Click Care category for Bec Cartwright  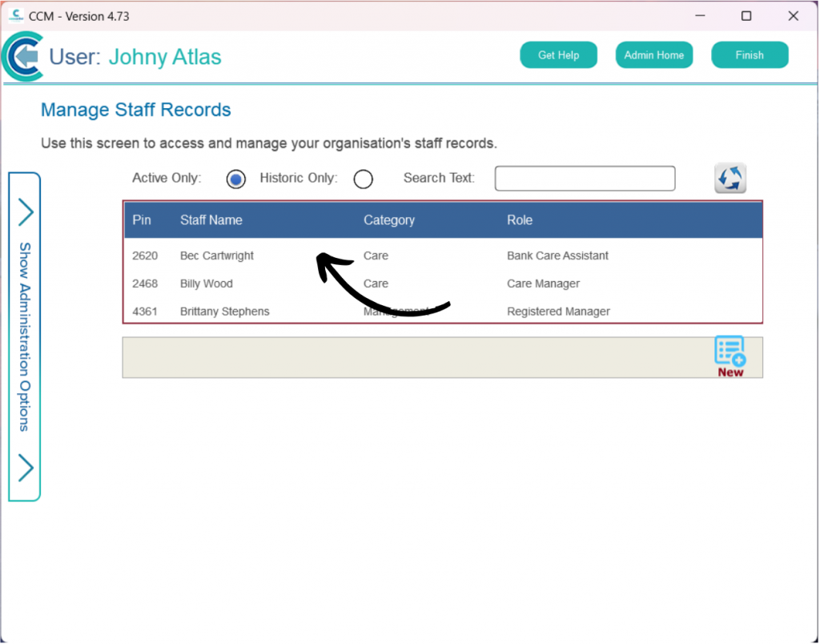coord(376,256)
